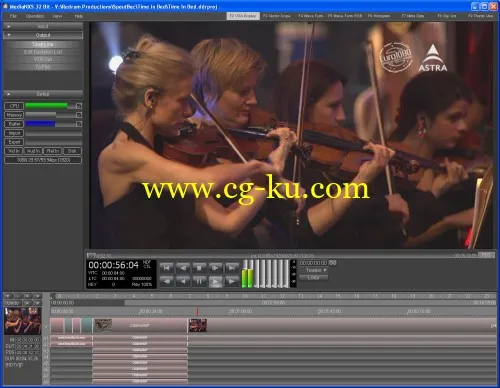Switch to the F3 Vector Scope tab
The image size is (500, 388).
click(x=277, y=16)
